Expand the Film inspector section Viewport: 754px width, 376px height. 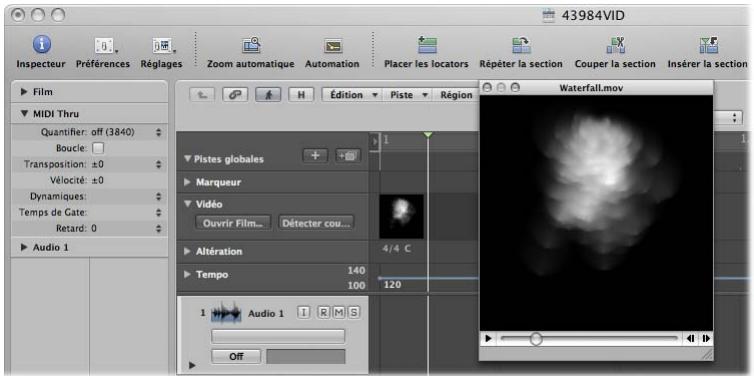coord(25,92)
